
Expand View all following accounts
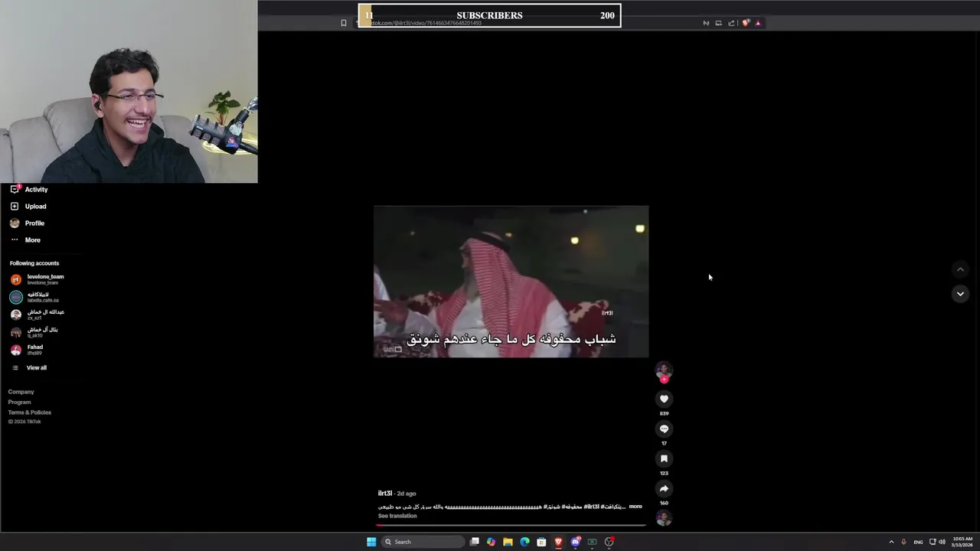click(x=36, y=367)
